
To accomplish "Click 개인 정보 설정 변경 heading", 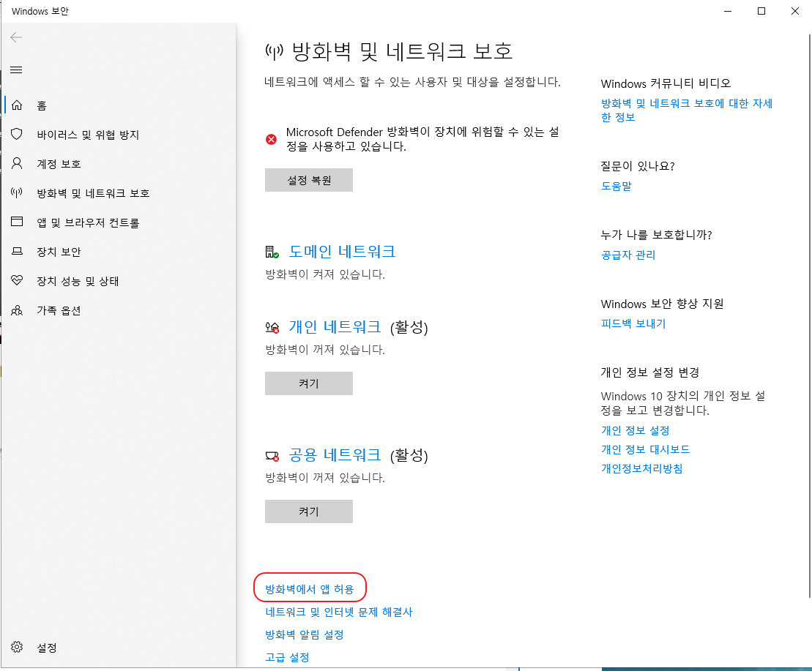I will point(650,372).
